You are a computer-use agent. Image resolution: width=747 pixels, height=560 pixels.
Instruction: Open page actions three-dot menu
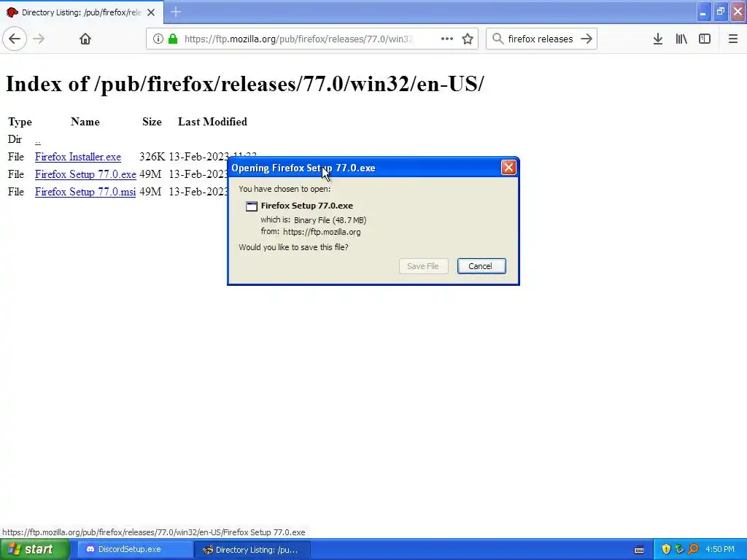(447, 39)
